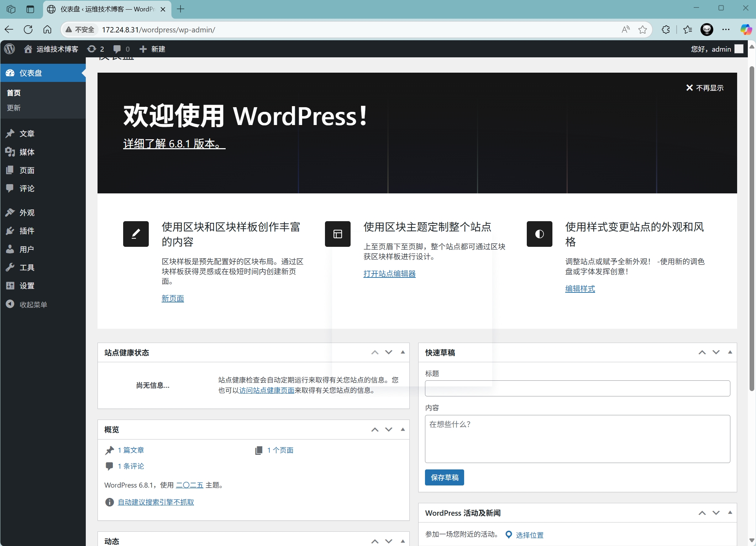Open the 打开站点编辑器 link
The image size is (756, 546).
point(389,273)
